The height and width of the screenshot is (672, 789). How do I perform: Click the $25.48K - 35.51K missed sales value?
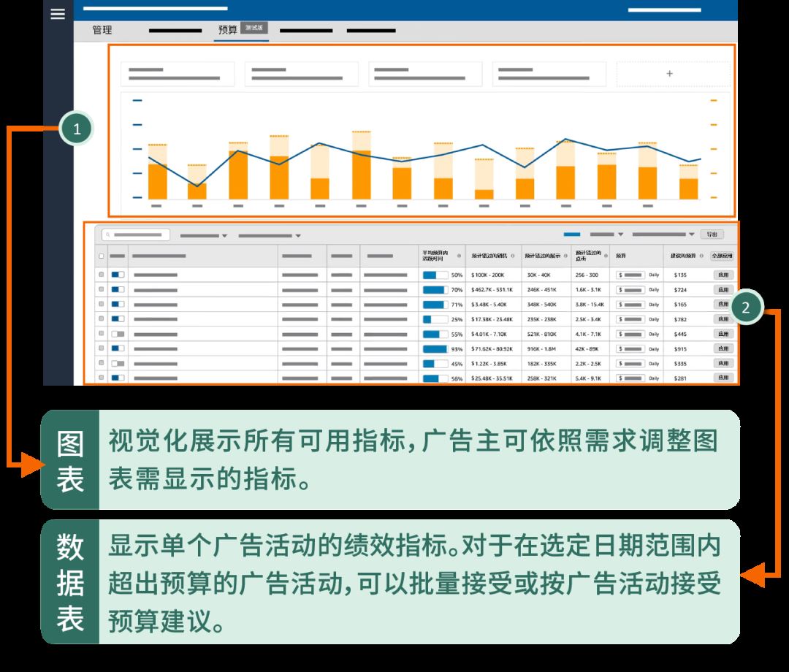tap(492, 378)
